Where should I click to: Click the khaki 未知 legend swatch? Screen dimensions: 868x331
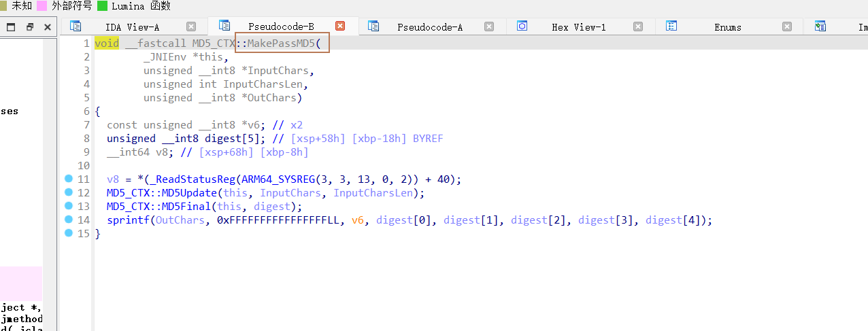(4, 6)
